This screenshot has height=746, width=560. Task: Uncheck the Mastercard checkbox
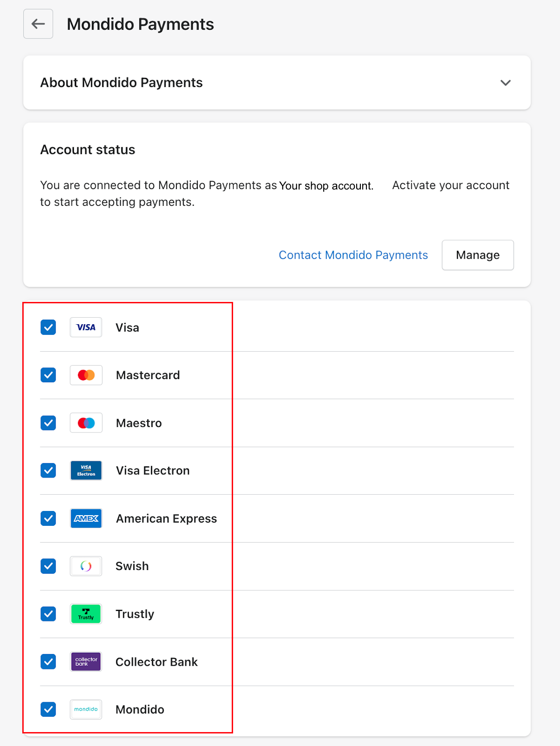[x=48, y=375]
